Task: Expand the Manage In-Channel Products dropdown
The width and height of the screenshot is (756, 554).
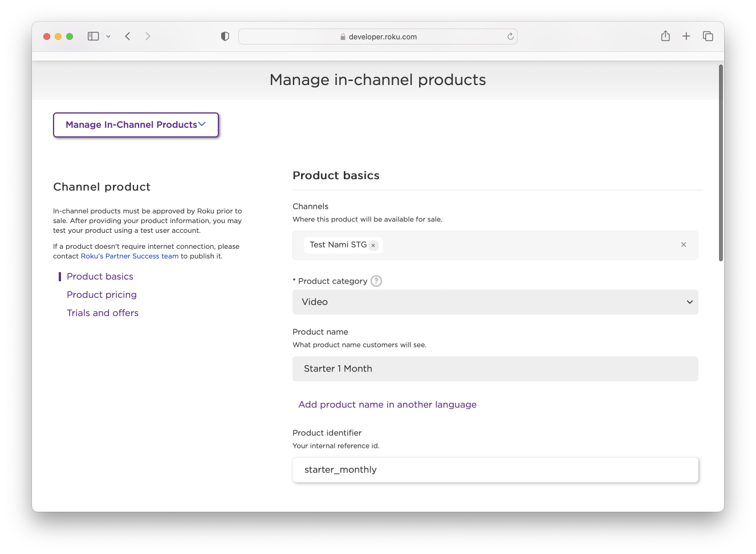Action: (136, 125)
